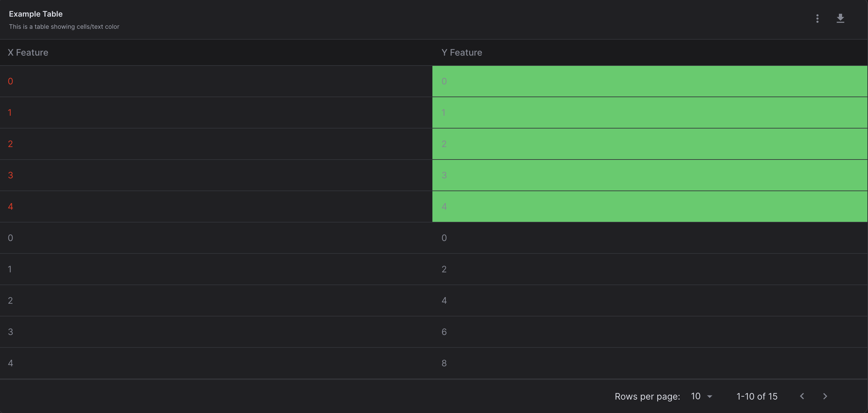Click the table subtitle about cells/text color
Screen dimensions: 868x413
point(64,27)
